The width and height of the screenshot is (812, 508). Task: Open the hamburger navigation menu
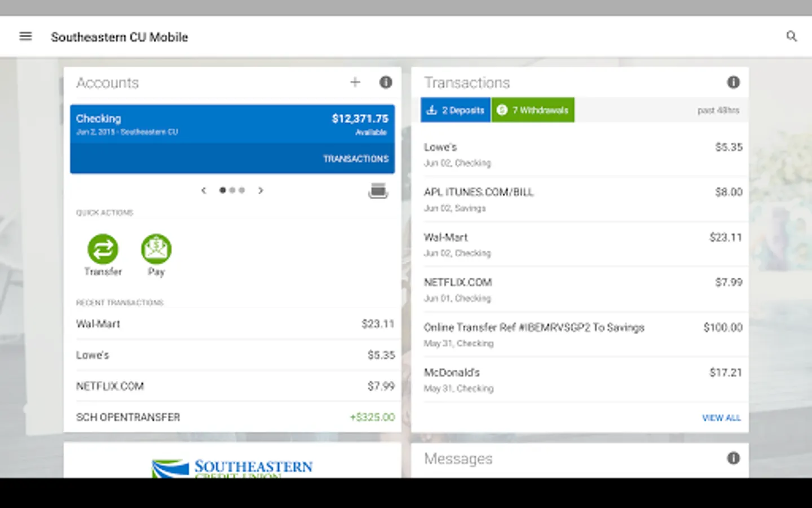click(x=25, y=36)
